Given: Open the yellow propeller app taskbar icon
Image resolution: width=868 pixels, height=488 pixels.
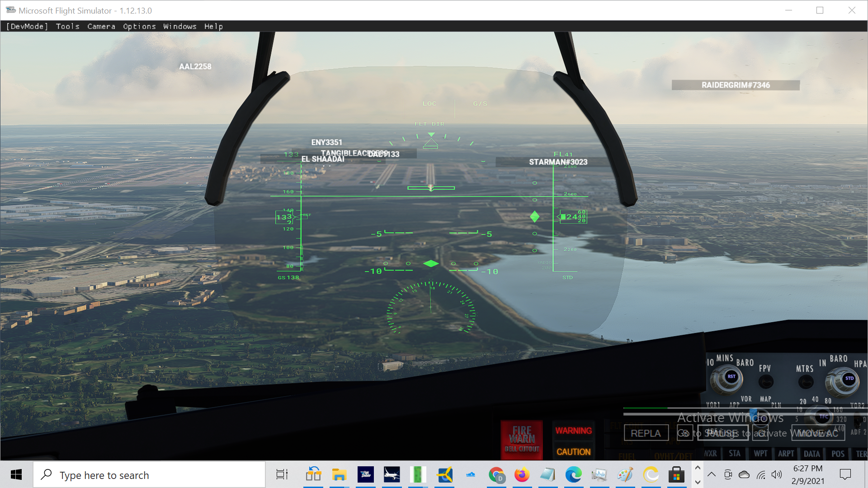Looking at the screenshot, I should click(x=445, y=474).
